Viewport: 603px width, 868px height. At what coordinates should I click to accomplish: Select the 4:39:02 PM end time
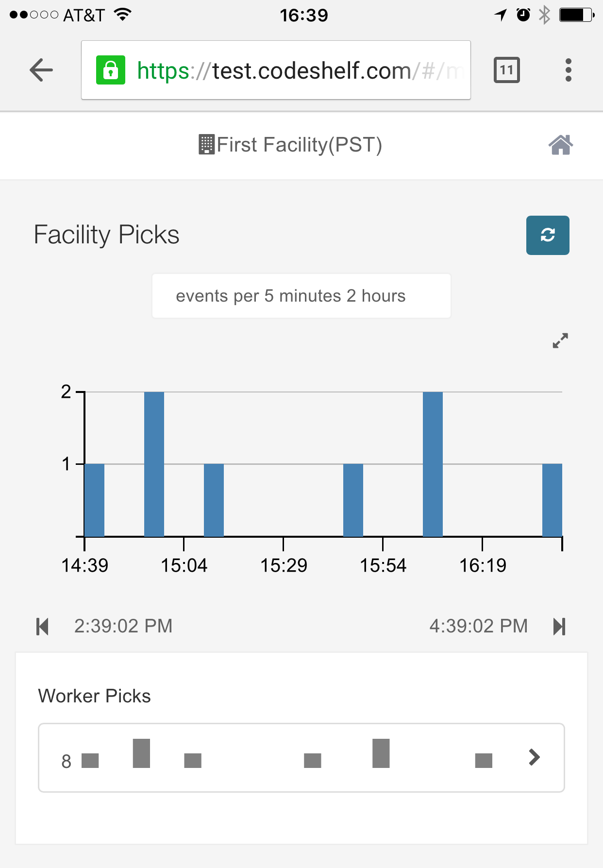[478, 626]
